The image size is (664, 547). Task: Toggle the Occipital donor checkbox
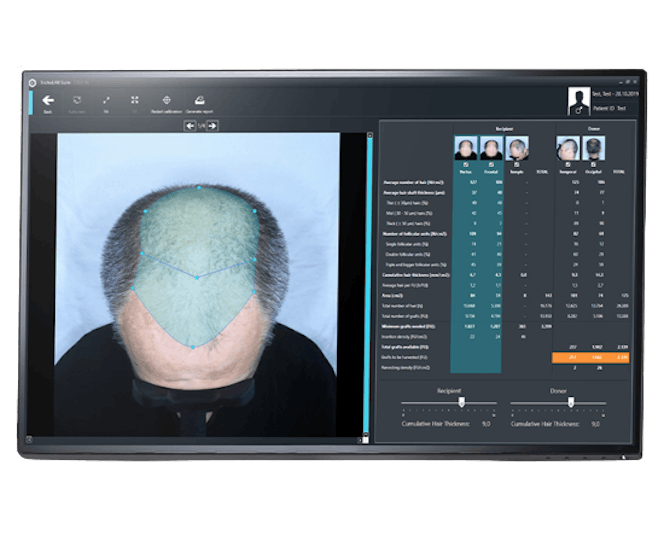point(593,165)
